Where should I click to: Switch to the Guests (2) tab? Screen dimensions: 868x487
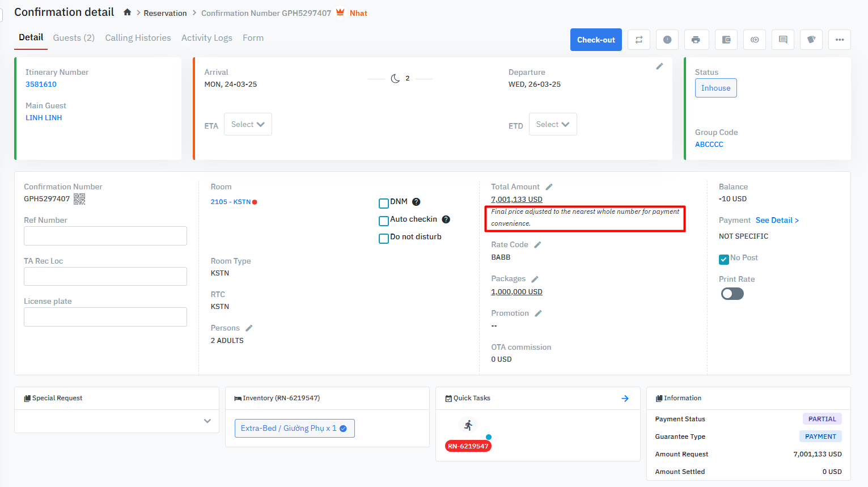(x=74, y=38)
